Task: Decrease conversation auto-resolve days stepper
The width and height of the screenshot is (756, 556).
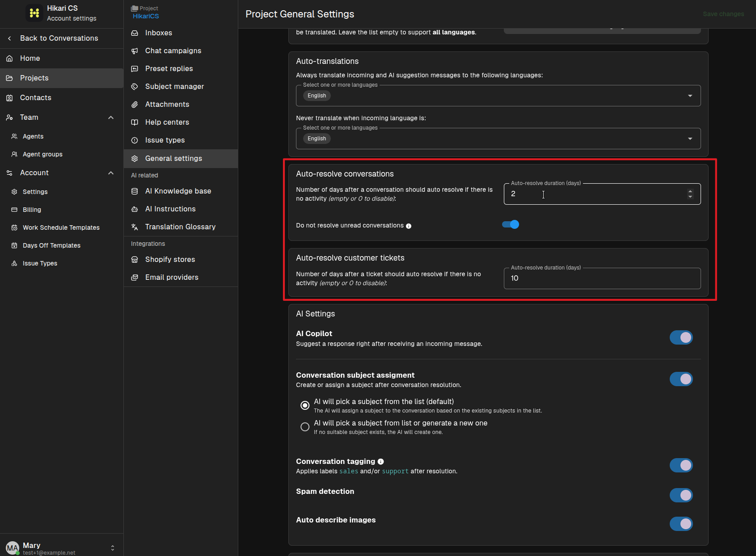Action: 690,197
